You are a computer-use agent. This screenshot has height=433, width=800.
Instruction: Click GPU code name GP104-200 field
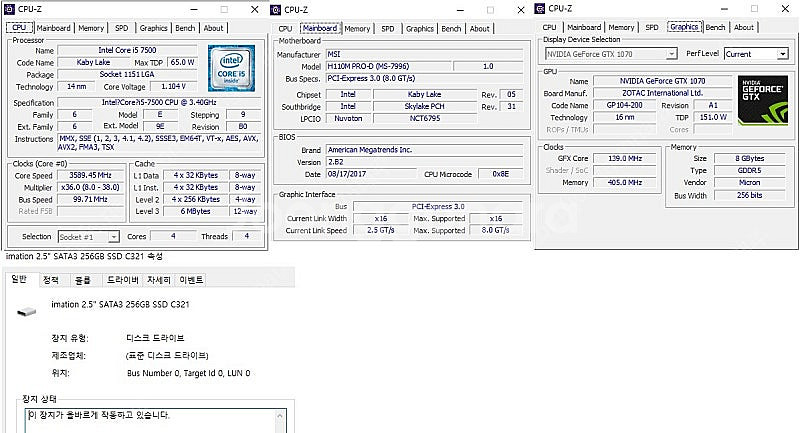[x=624, y=105]
